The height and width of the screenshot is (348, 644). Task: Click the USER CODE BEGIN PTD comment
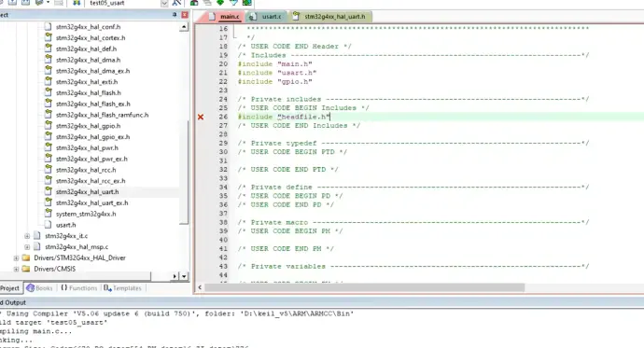pyautogui.click(x=292, y=152)
